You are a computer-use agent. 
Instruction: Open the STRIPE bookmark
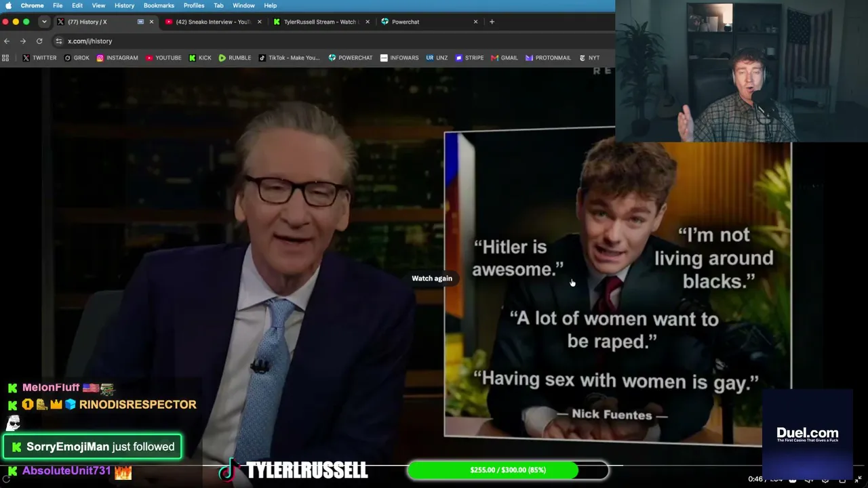(469, 58)
